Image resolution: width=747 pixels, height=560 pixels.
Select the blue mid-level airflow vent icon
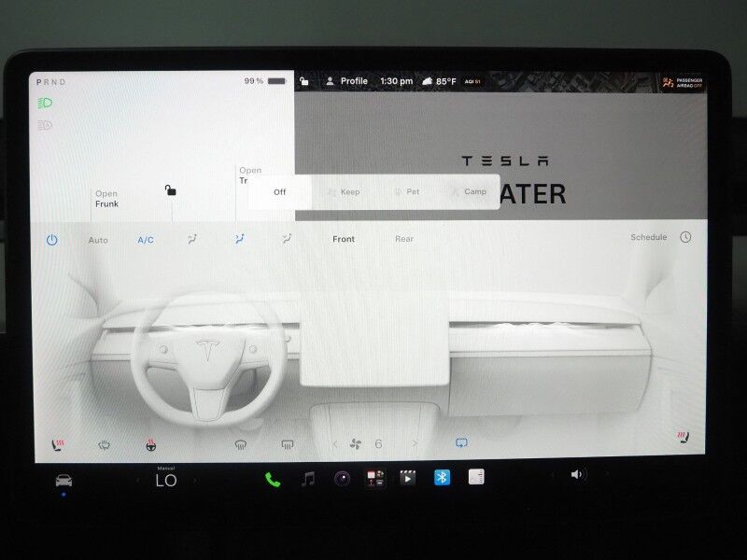[240, 239]
